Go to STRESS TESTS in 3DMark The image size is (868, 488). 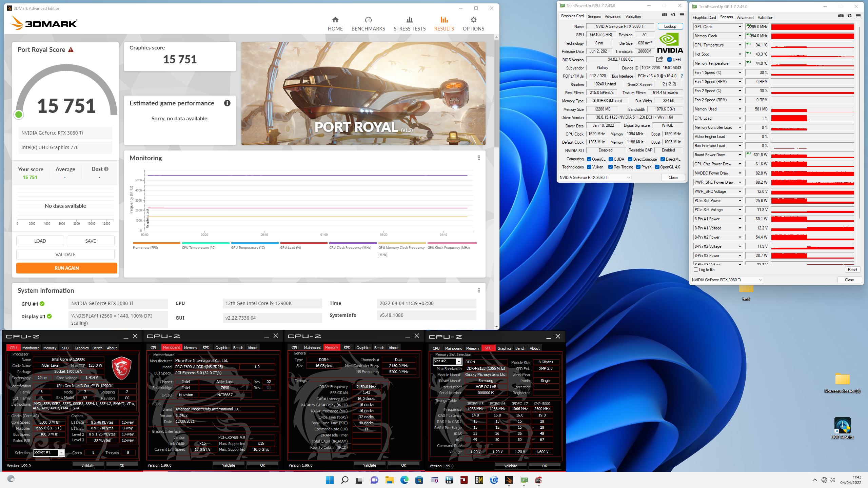[x=410, y=24]
